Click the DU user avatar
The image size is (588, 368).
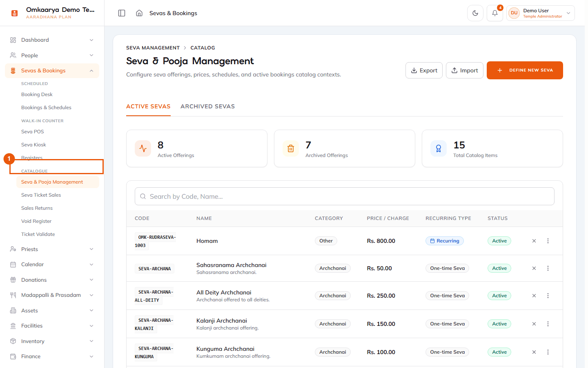click(514, 13)
